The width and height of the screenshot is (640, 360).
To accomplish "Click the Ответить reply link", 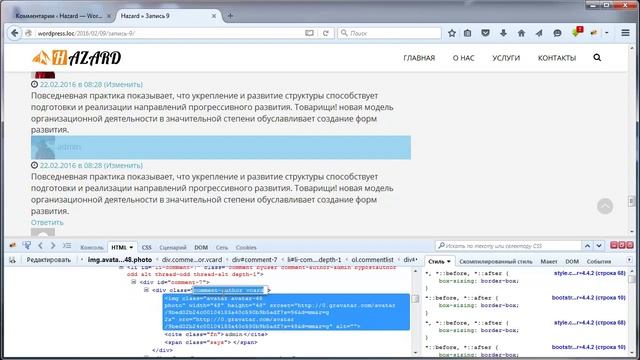I will [x=47, y=222].
